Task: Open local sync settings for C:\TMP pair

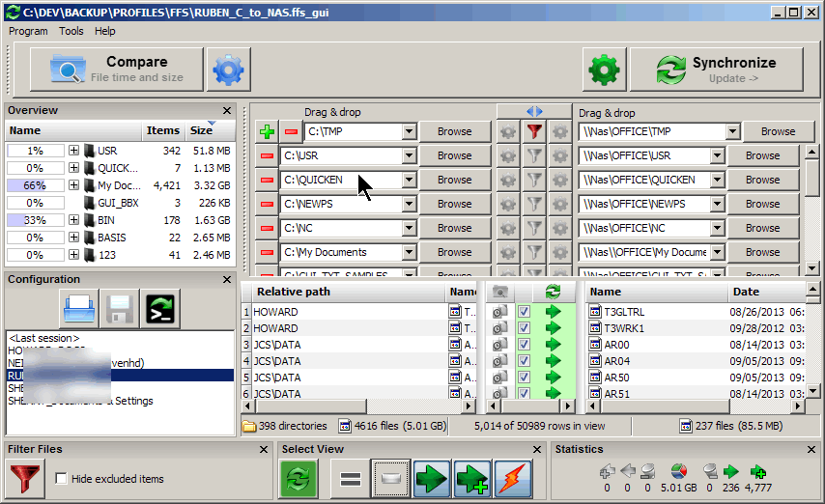Action: point(560,131)
